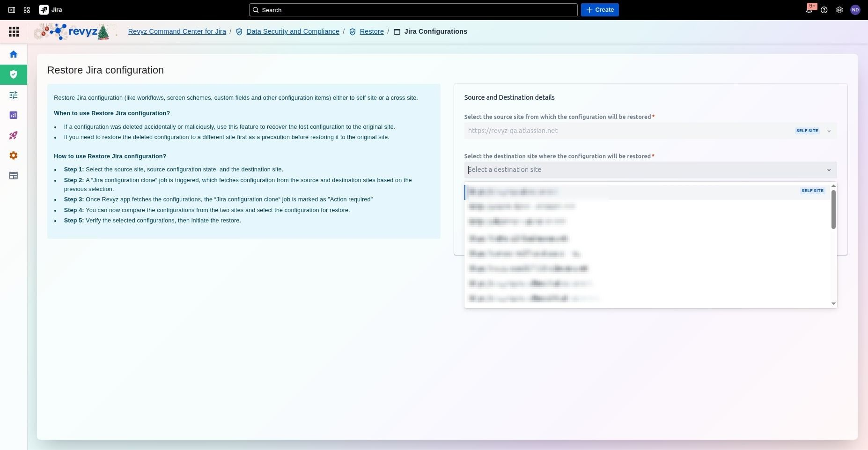Click the blue Create button
Screen dimensions: 868x450
[x=600, y=10]
